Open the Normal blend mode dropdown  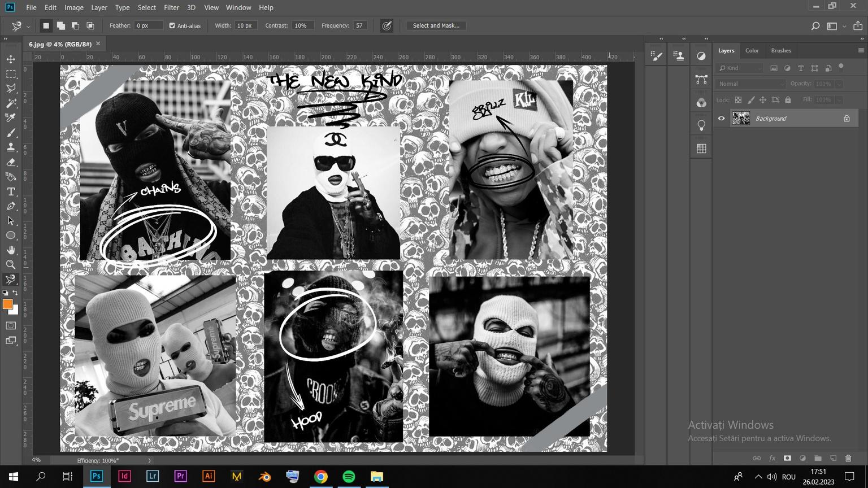pos(751,84)
